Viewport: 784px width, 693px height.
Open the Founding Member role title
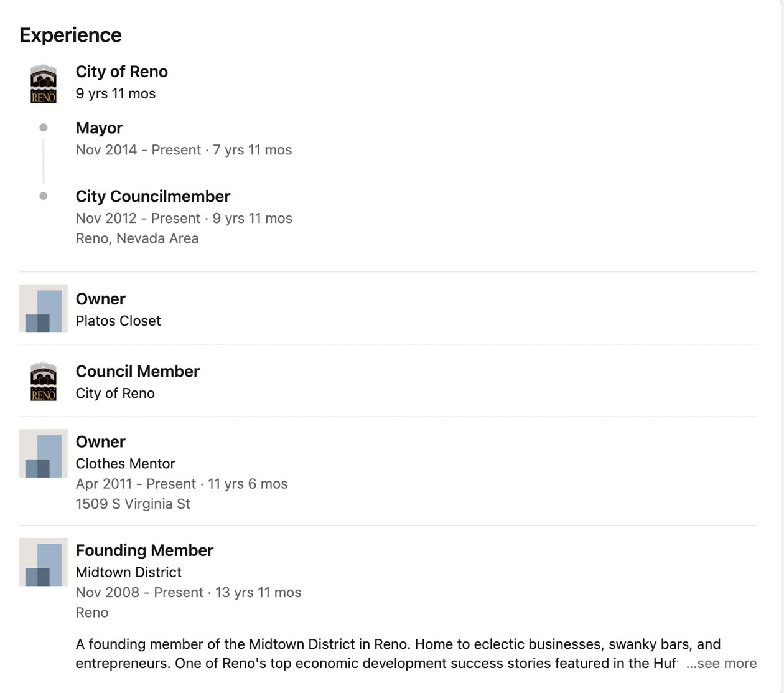click(144, 550)
